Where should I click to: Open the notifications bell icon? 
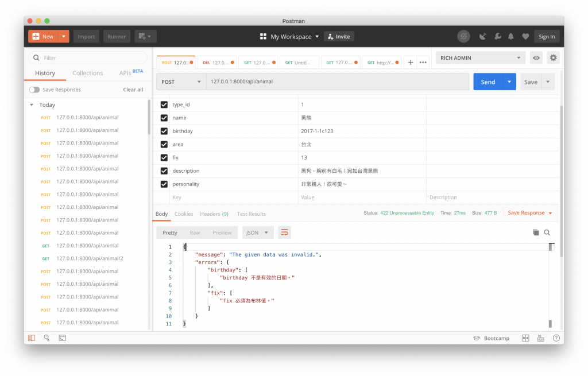click(510, 36)
